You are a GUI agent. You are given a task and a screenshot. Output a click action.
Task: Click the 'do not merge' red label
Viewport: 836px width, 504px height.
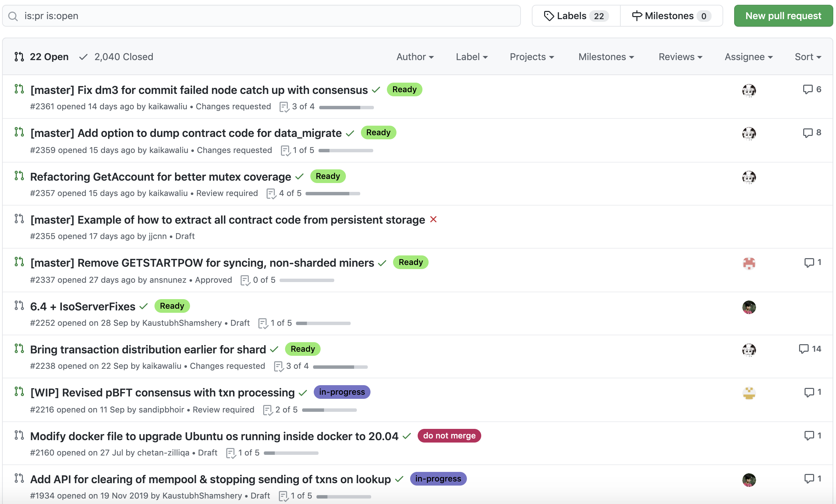coord(449,436)
